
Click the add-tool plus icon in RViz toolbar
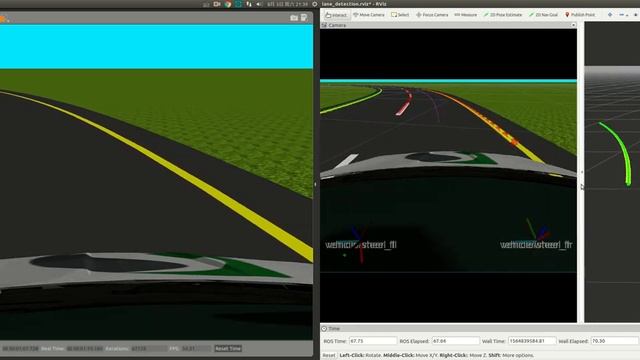tap(610, 15)
